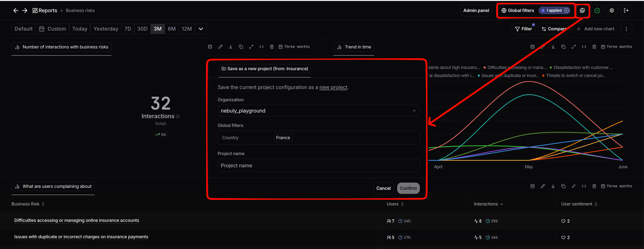Image resolution: width=644 pixels, height=249 pixels.
Task: Click the Filter button
Action: pyautogui.click(x=523, y=29)
